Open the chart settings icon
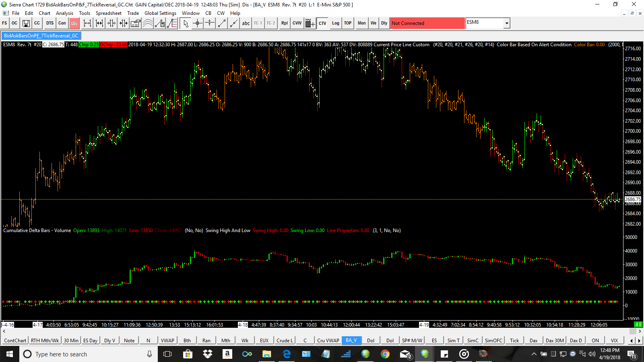The image size is (644, 362). pos(136,23)
